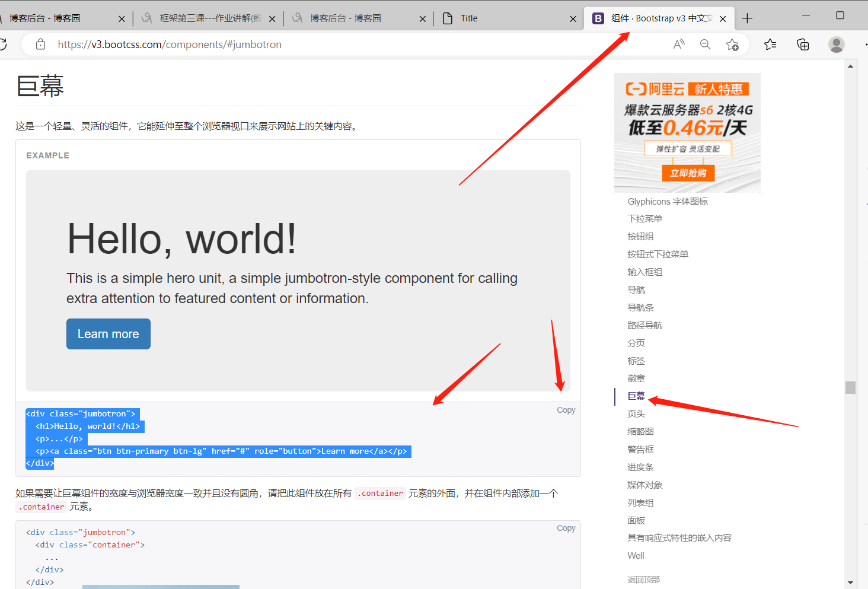Jump to the 面板 section

click(636, 521)
